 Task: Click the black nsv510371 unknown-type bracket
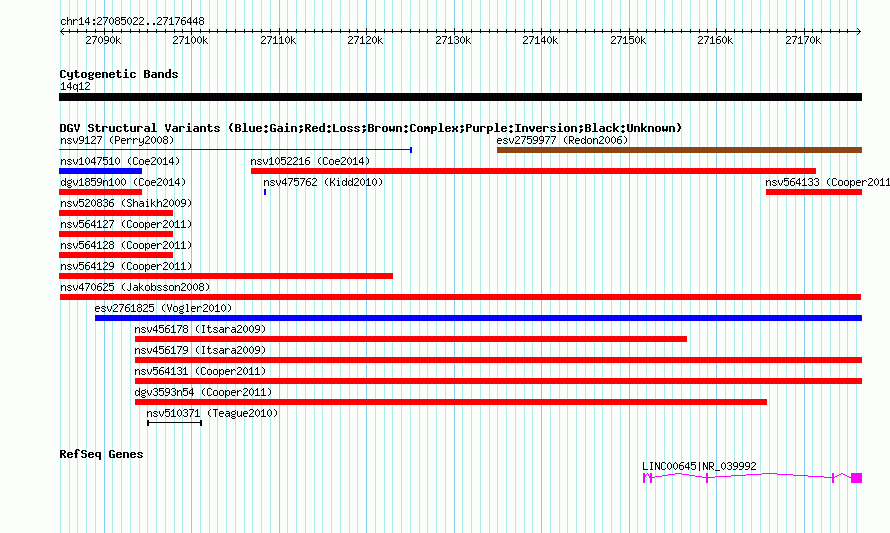pos(174,423)
